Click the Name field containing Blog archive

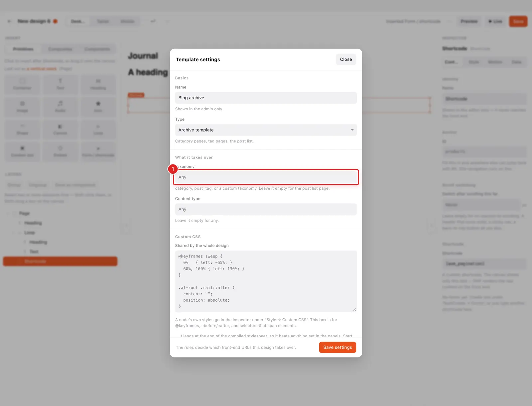(266, 98)
